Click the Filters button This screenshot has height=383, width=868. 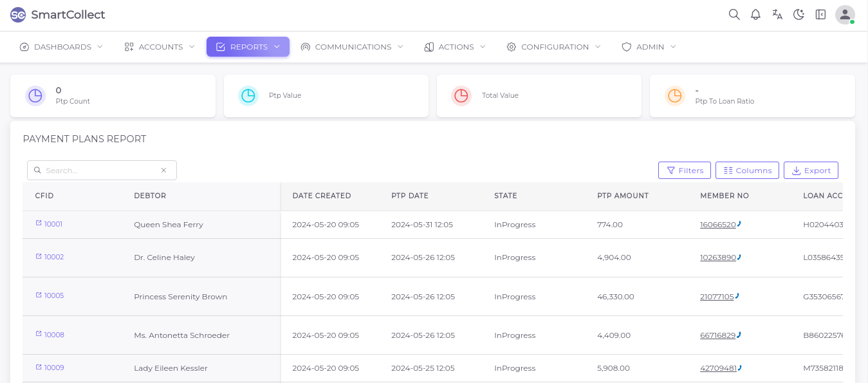[685, 171]
